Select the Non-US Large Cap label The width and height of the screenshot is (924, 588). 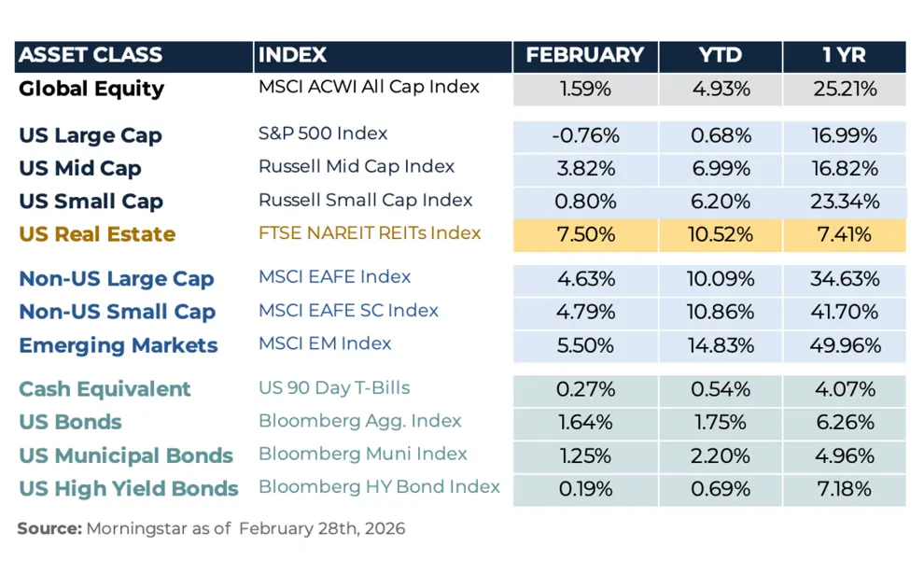click(x=117, y=278)
